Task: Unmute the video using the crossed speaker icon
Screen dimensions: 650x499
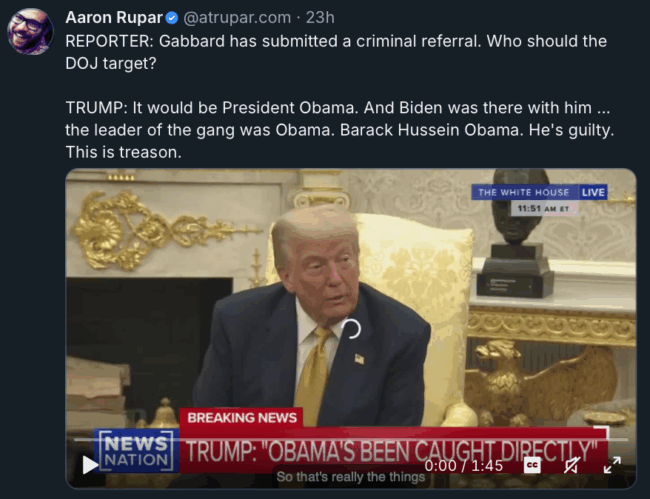Action: tap(572, 465)
